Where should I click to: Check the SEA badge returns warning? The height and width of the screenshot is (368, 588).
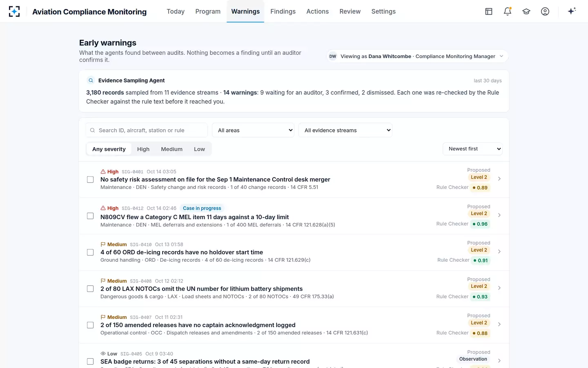click(x=90, y=361)
